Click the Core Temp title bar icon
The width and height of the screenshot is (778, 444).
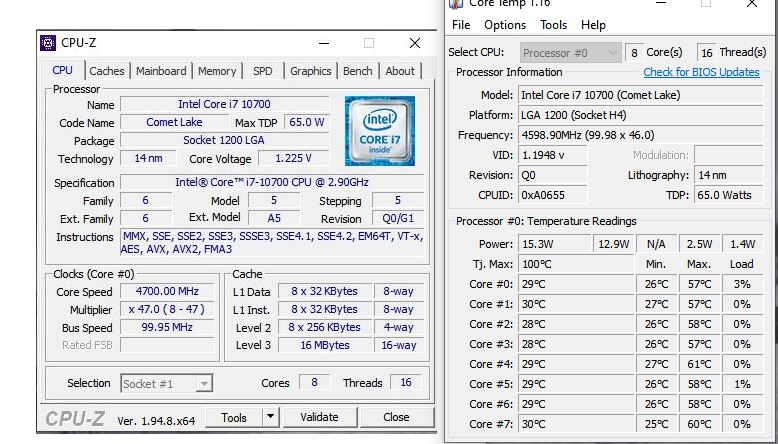[456, 4]
